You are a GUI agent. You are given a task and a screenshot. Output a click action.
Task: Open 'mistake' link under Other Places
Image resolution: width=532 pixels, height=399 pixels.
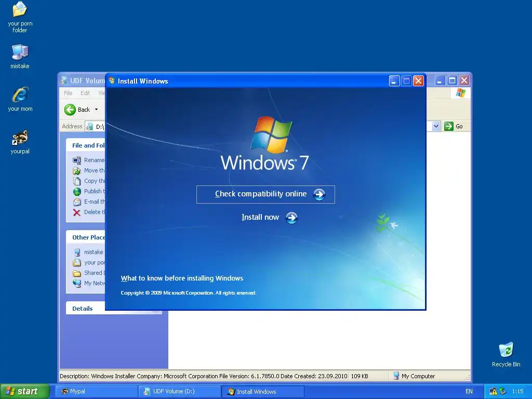pyautogui.click(x=94, y=252)
